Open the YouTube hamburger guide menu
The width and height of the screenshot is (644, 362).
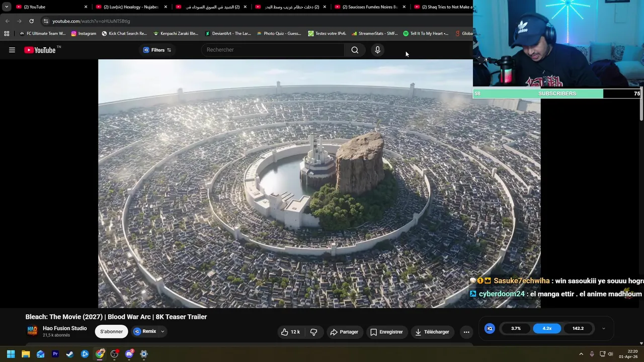[x=12, y=50]
